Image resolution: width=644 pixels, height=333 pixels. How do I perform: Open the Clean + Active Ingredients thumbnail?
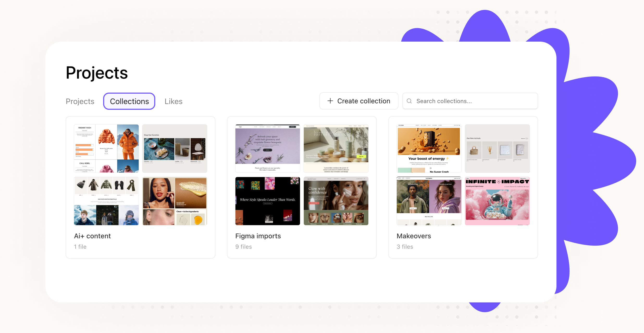point(175,201)
